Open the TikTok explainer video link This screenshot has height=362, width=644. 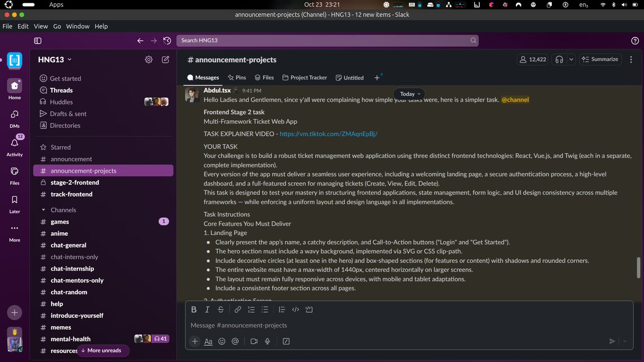[x=328, y=134]
